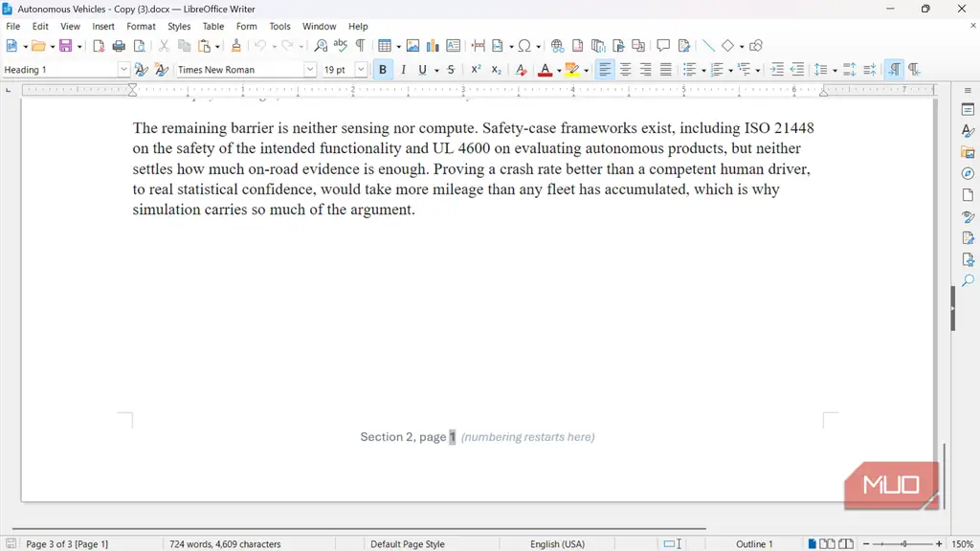Open the font color dropdown arrow

tap(559, 71)
